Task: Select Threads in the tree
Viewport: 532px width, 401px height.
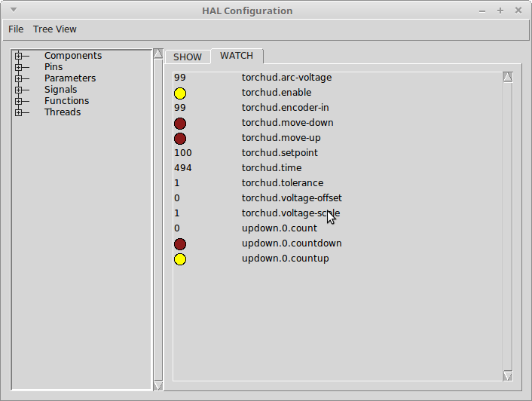Action: point(63,112)
